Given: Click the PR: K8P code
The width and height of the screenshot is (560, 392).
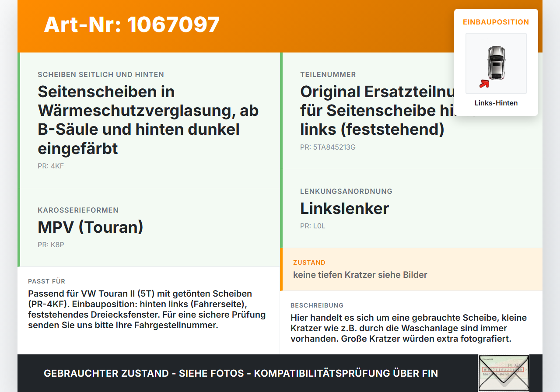Looking at the screenshot, I should [51, 245].
